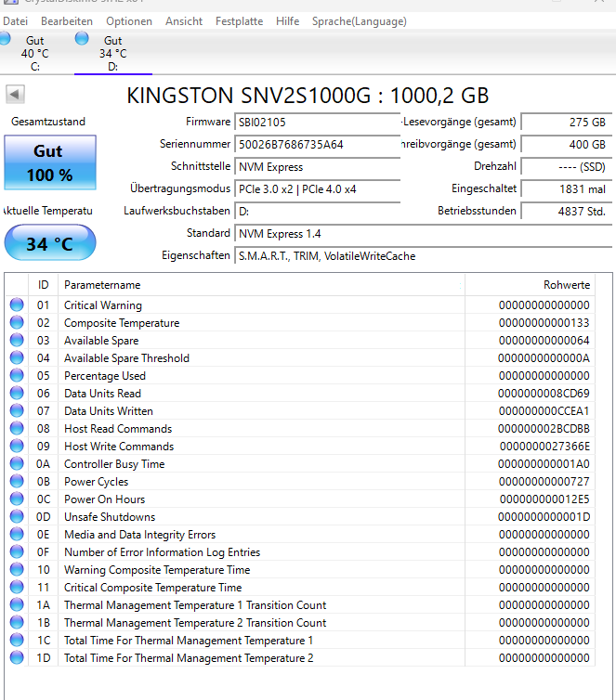Click status icon for Host Read Commands

[x=17, y=428]
